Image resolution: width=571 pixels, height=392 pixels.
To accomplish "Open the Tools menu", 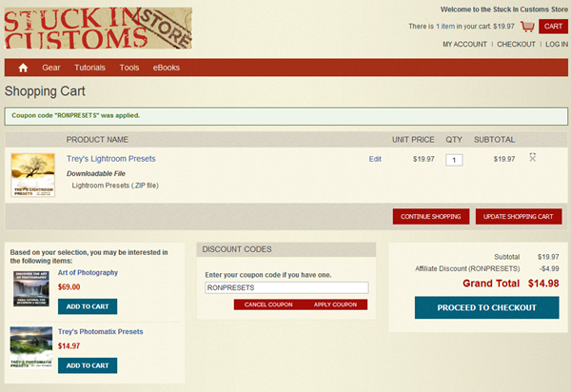I will 129,68.
